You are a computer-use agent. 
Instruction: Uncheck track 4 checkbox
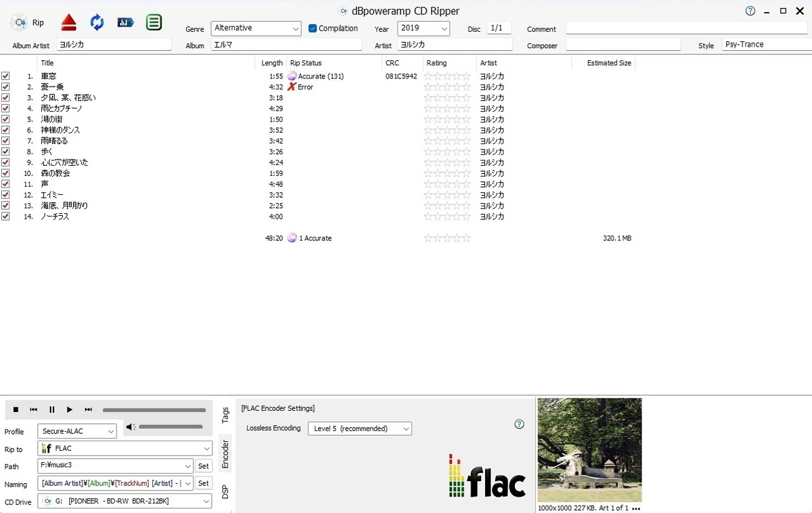(x=5, y=108)
